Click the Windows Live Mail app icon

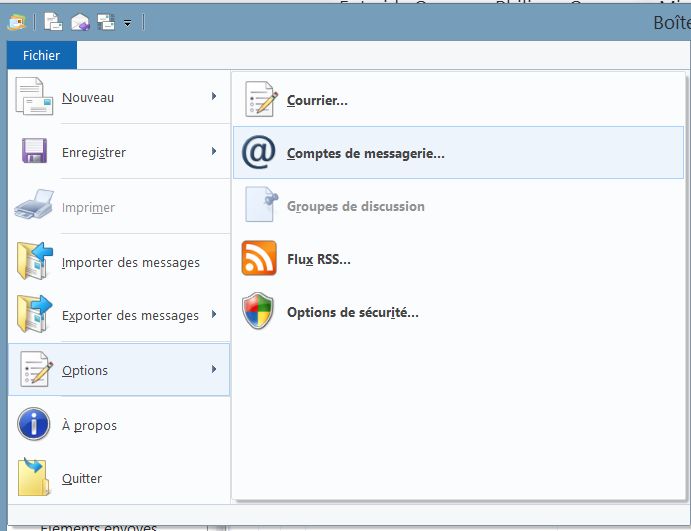click(16, 22)
